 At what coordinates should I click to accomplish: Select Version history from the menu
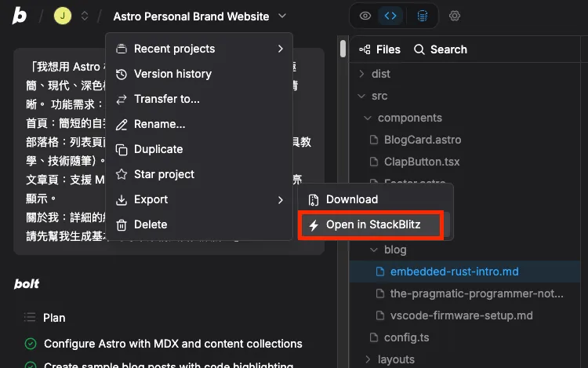(x=199, y=74)
